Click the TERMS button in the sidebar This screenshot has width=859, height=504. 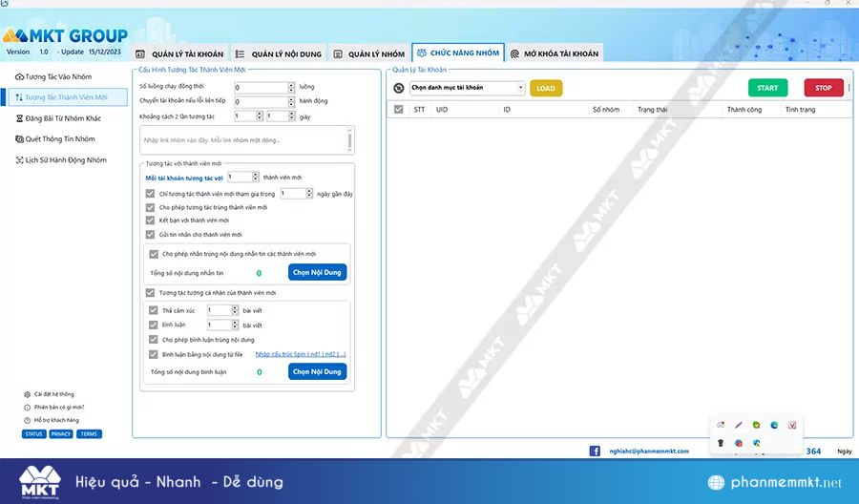point(89,434)
